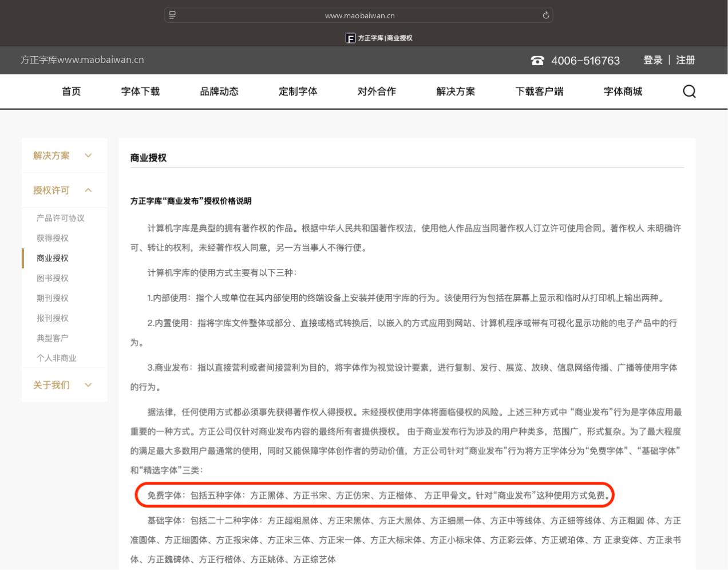
Task: Click the phone number 4006-516763
Action: pos(585,61)
